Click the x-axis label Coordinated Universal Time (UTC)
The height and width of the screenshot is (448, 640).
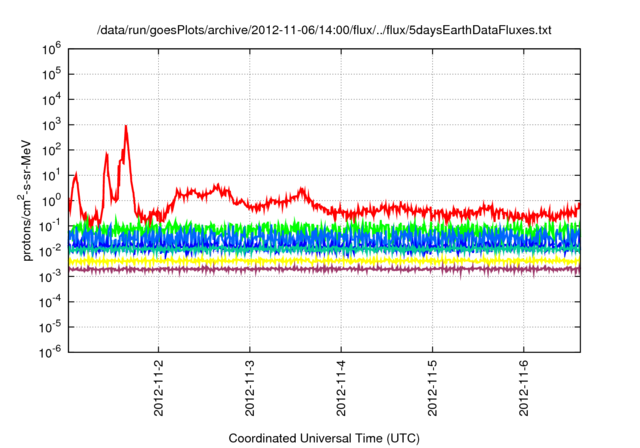(324, 438)
